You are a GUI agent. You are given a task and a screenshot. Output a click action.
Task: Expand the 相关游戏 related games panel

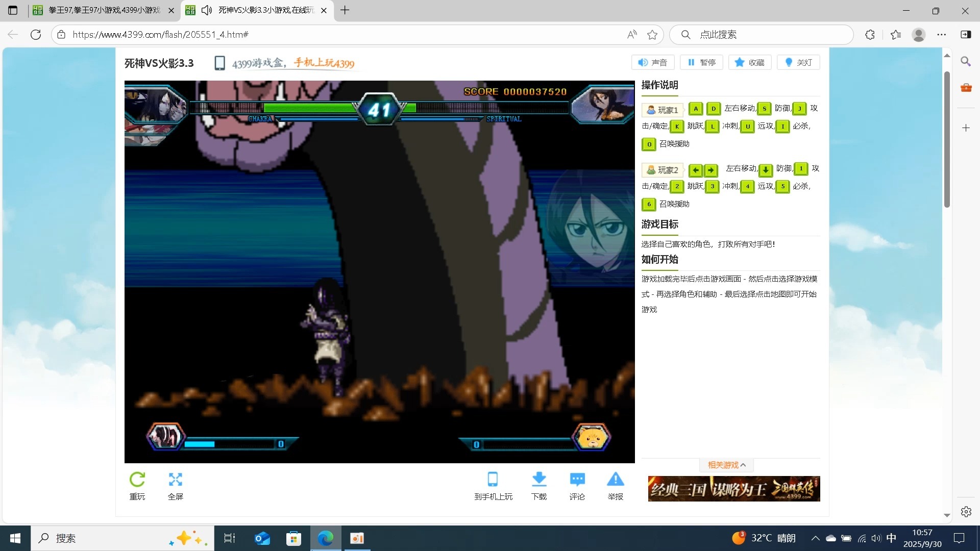click(726, 465)
